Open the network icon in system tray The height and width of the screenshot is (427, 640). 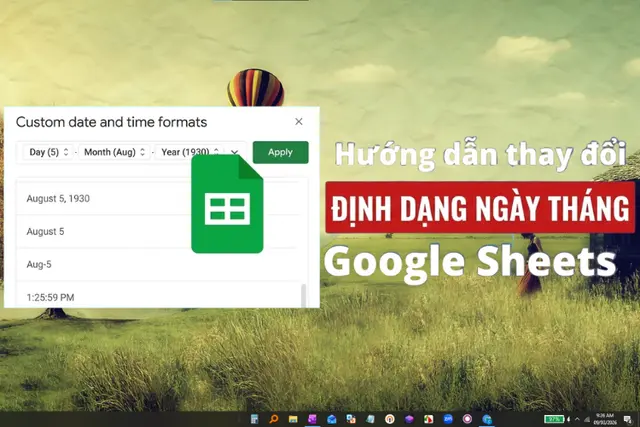[587, 419]
